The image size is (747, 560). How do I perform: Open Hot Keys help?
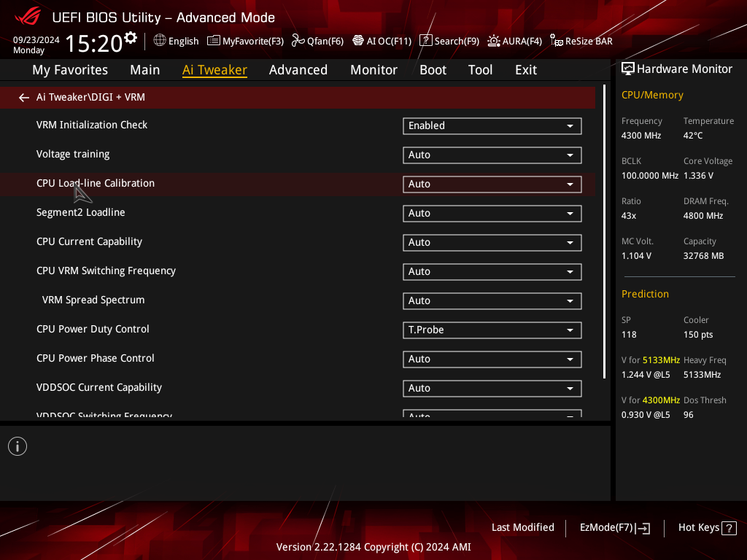coord(707,528)
